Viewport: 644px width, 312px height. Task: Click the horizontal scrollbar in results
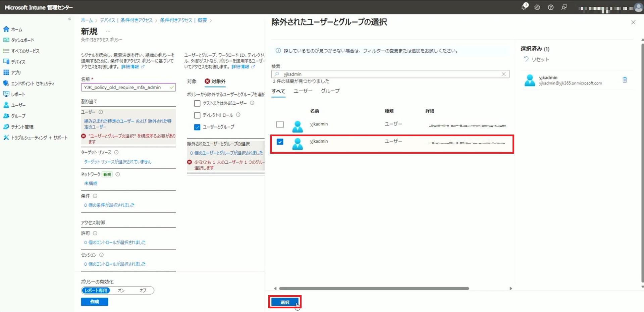(374, 289)
